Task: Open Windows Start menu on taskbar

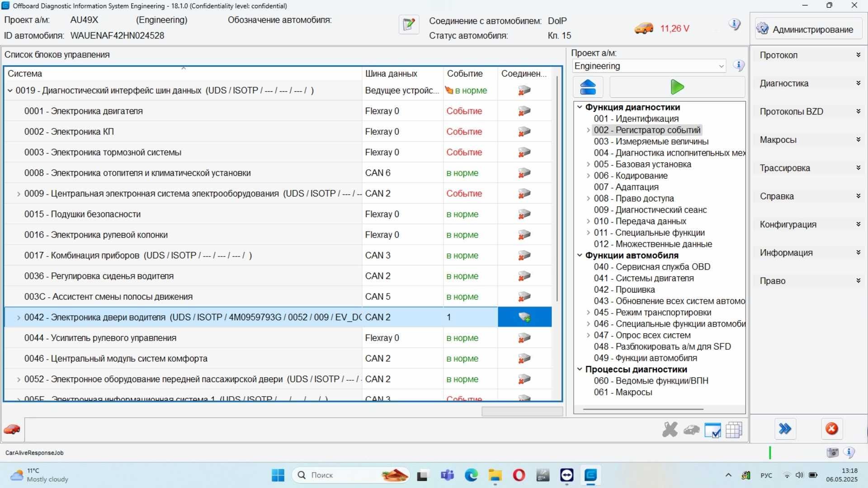Action: tap(278, 475)
